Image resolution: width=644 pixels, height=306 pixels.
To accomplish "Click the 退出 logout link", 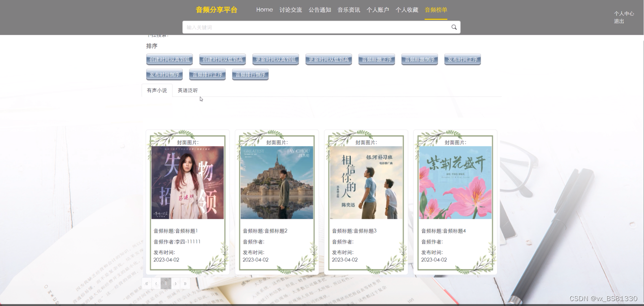I will (x=619, y=21).
